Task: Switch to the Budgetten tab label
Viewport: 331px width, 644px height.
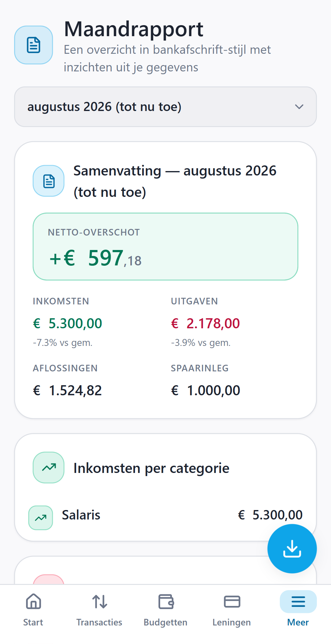Action: 165,622
